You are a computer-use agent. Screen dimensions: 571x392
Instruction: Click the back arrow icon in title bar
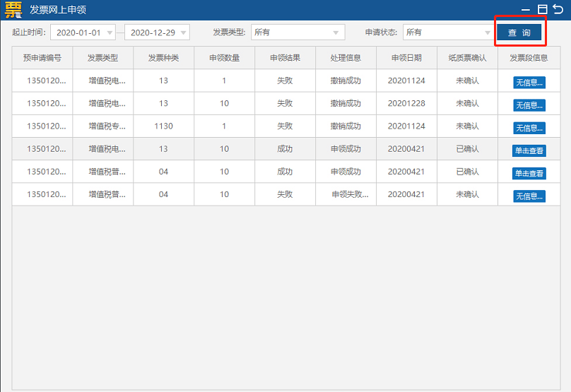pos(558,9)
